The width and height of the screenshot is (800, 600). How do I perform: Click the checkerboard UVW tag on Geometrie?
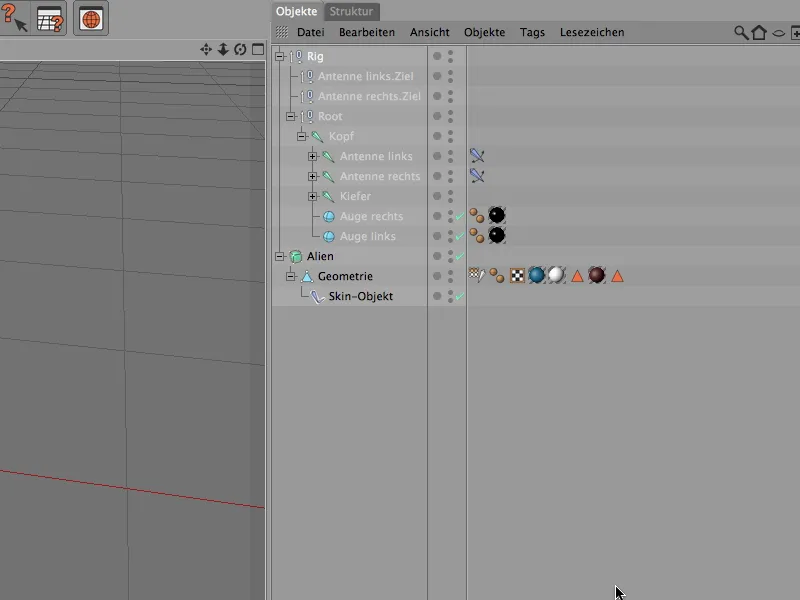(517, 276)
